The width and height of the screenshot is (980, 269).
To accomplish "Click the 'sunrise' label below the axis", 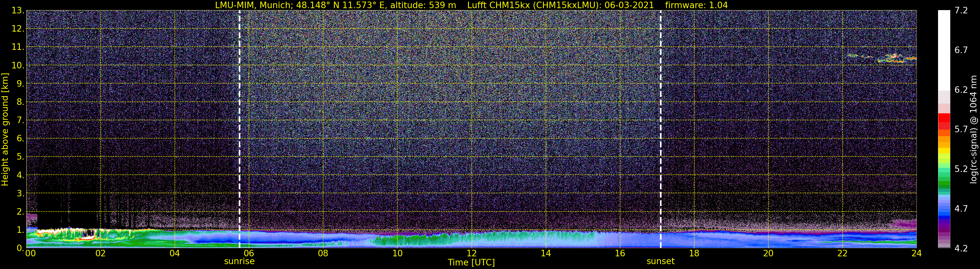I will (x=239, y=262).
